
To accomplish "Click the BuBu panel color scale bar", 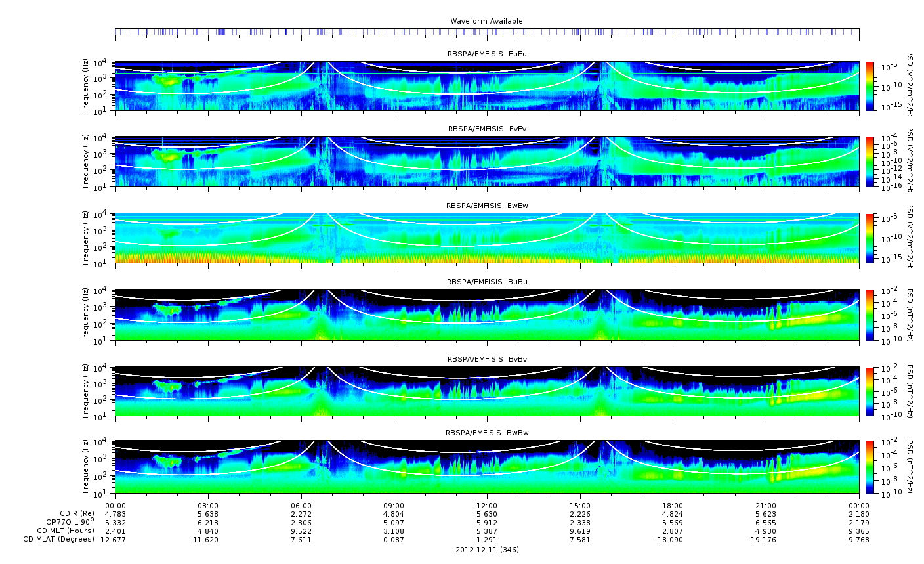I will point(870,315).
